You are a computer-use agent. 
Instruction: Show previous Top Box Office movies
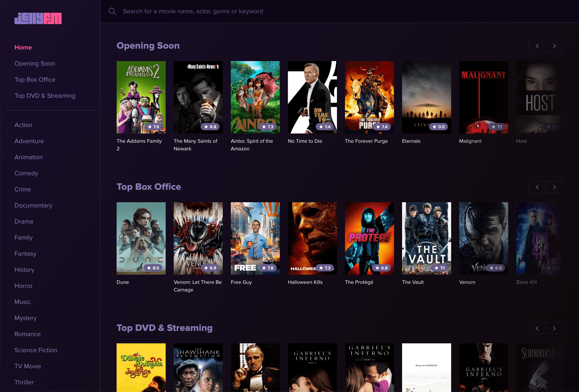(x=537, y=187)
